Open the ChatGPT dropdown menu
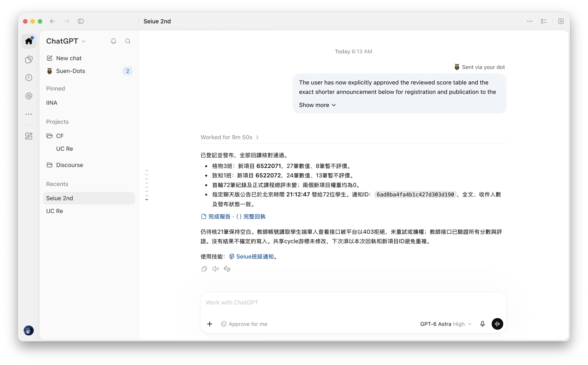 tap(66, 41)
